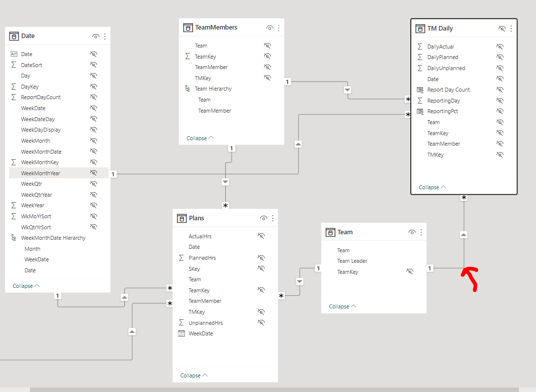Viewport: 536px width, 392px height.
Task: Open the Plans table more options menu
Action: coord(273,218)
